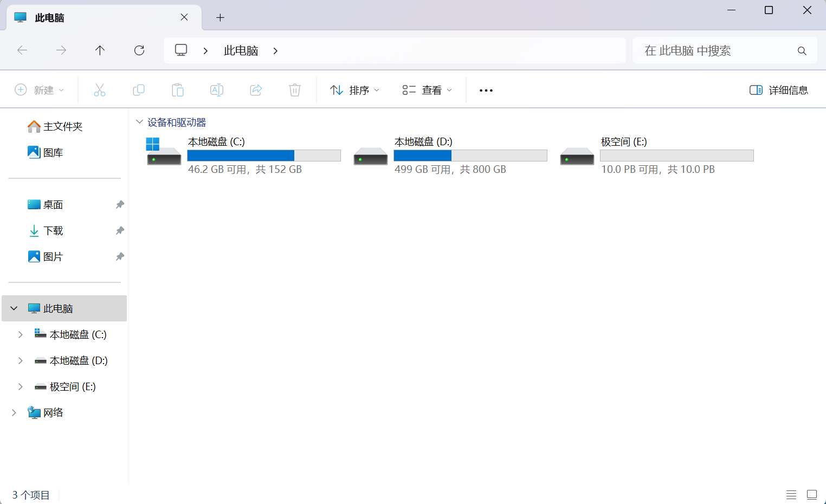Toggle the 详细信息 pane
The height and width of the screenshot is (504, 826).
point(778,90)
